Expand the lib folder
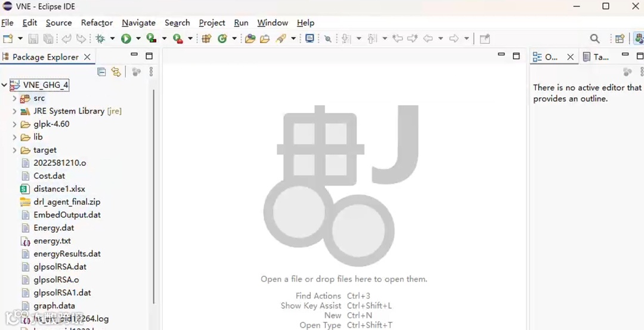This screenshot has height=330, width=644. (14, 137)
